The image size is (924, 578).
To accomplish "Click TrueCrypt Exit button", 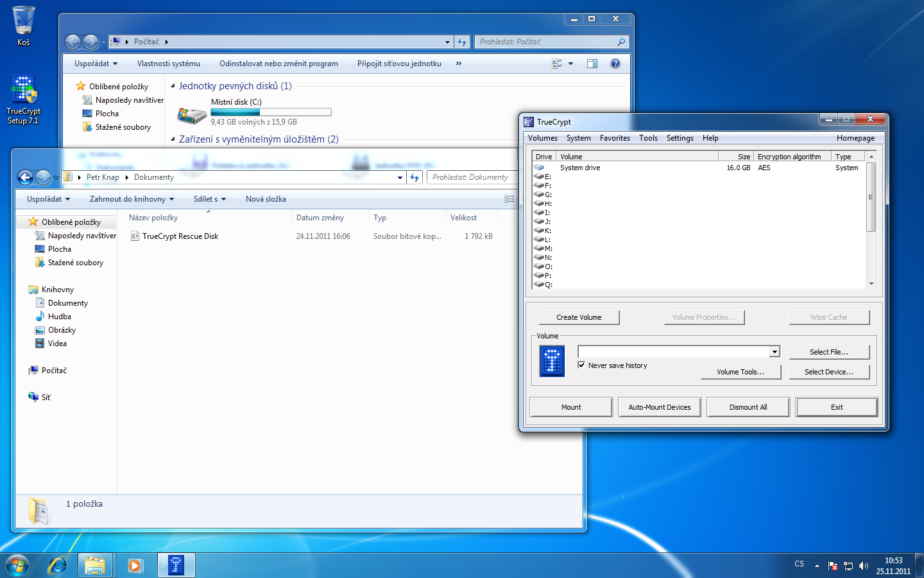I will tap(837, 407).
